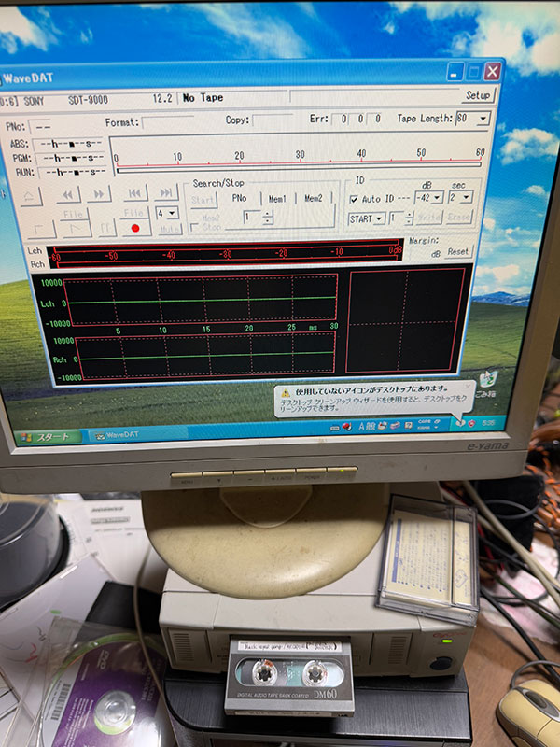
Task: Click the tape position progress bar
Action: coord(298,167)
